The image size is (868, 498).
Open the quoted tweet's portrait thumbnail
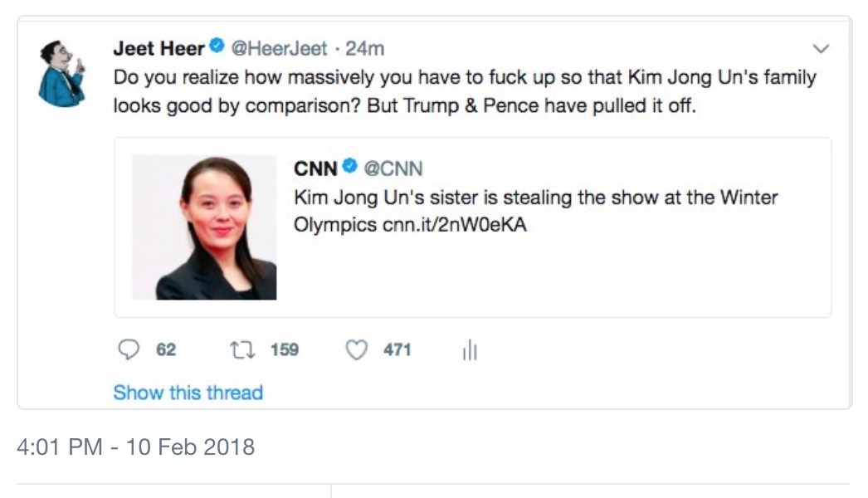204,227
